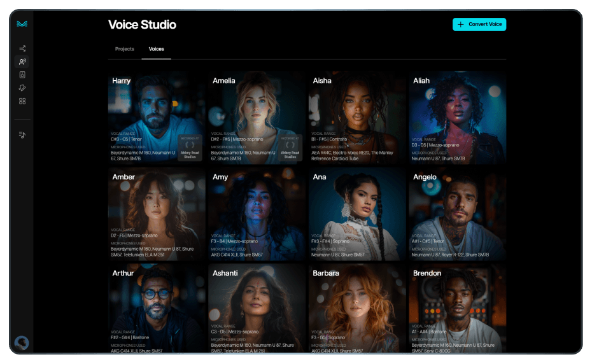Select the Voices tab
Viewport: 592px width, 364px height.
(156, 49)
